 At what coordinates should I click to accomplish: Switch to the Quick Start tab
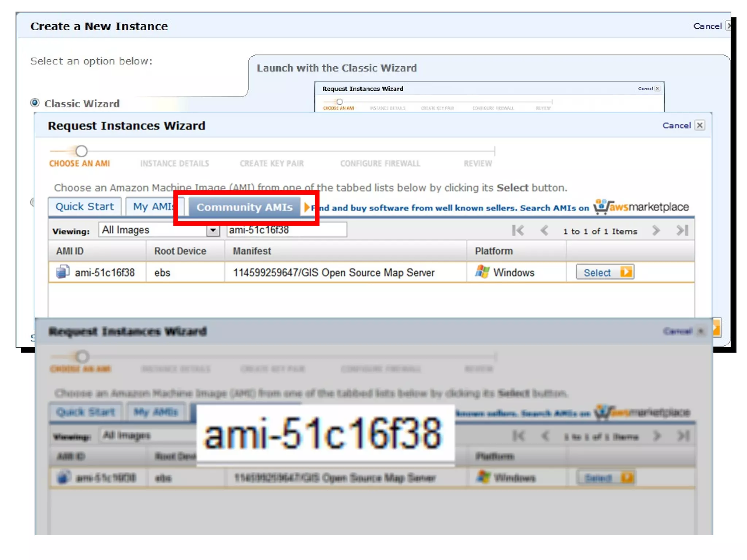(85, 207)
